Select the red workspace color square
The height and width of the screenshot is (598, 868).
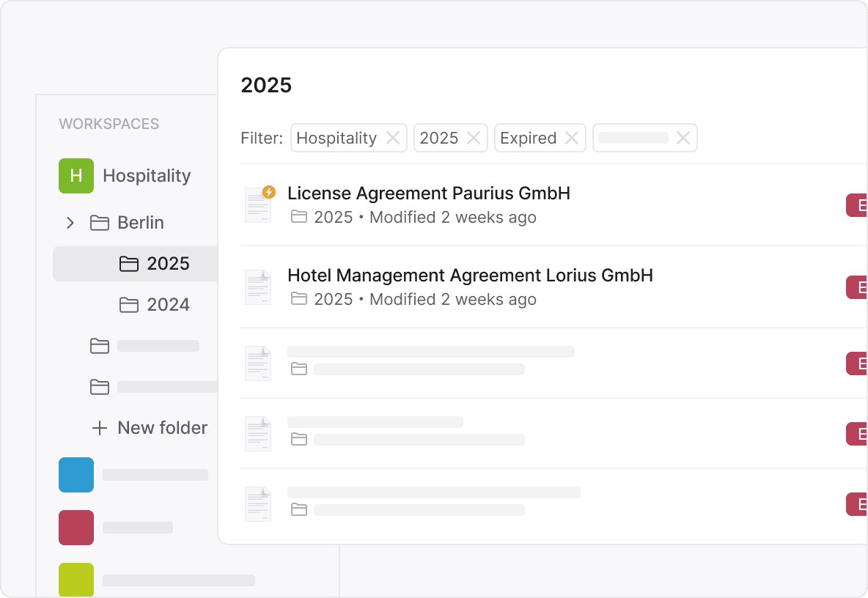tap(76, 528)
